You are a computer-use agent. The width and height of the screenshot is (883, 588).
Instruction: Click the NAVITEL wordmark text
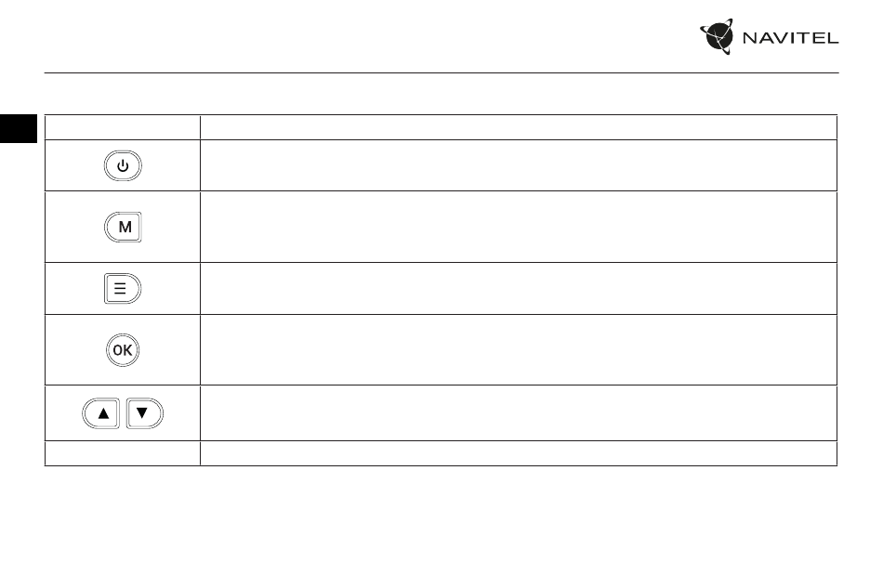[x=790, y=38]
